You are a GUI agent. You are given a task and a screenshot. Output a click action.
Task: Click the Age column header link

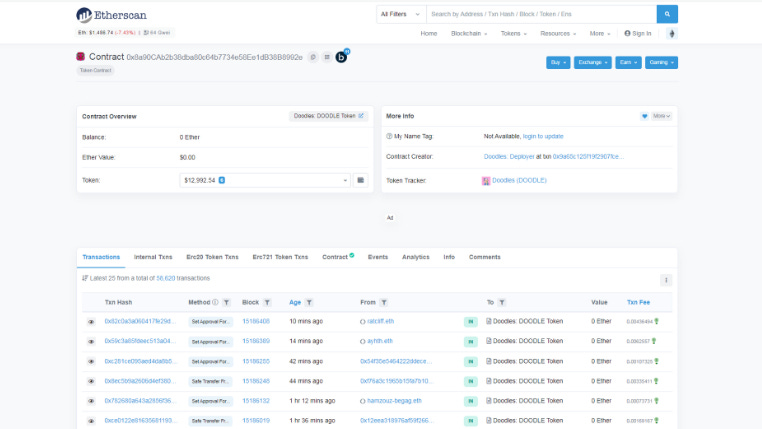point(295,302)
